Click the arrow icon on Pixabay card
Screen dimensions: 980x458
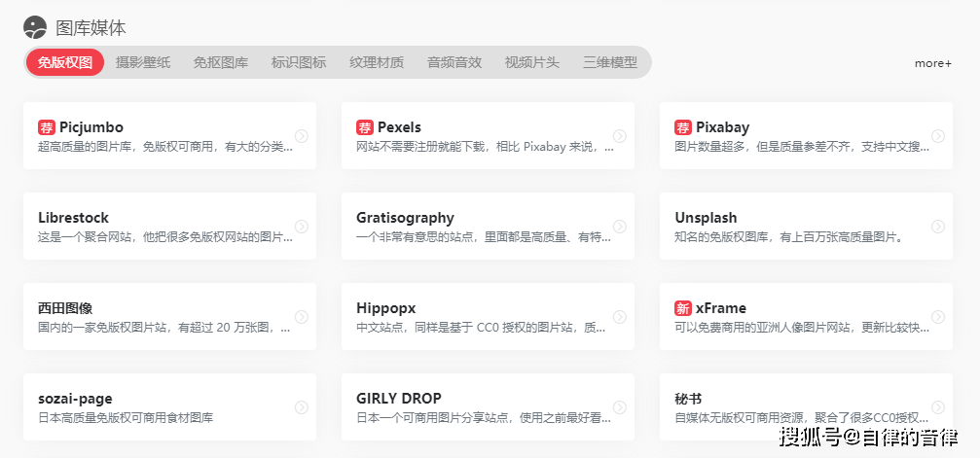pyautogui.click(x=937, y=136)
